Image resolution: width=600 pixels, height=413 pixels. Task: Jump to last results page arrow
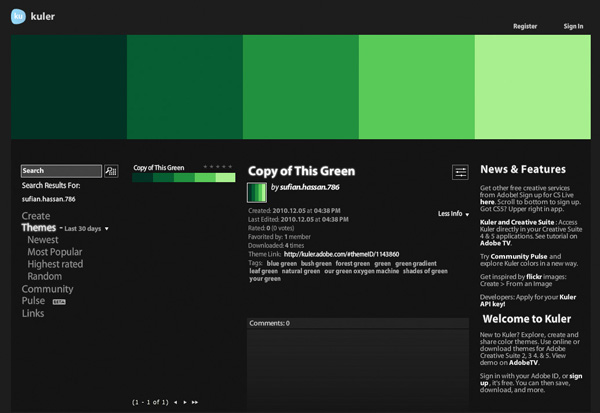195,402
